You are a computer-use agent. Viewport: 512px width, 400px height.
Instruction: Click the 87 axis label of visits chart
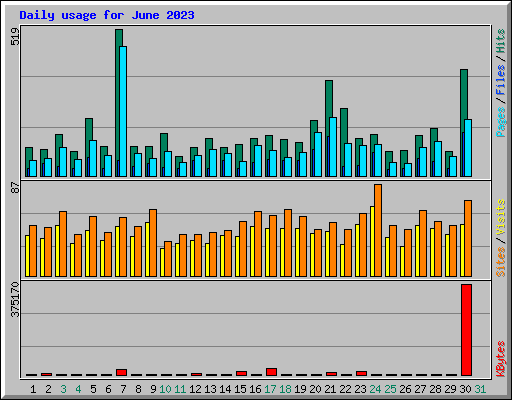[x=15, y=188]
